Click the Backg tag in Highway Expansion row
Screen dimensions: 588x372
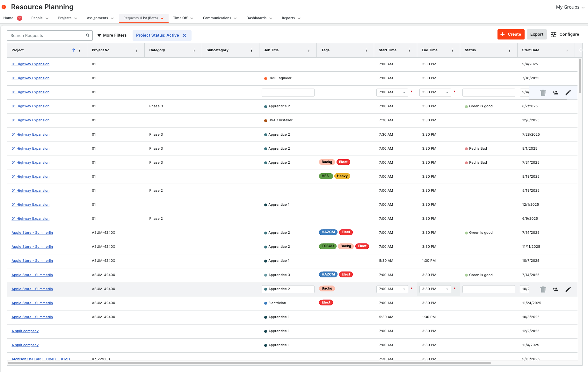click(x=327, y=162)
